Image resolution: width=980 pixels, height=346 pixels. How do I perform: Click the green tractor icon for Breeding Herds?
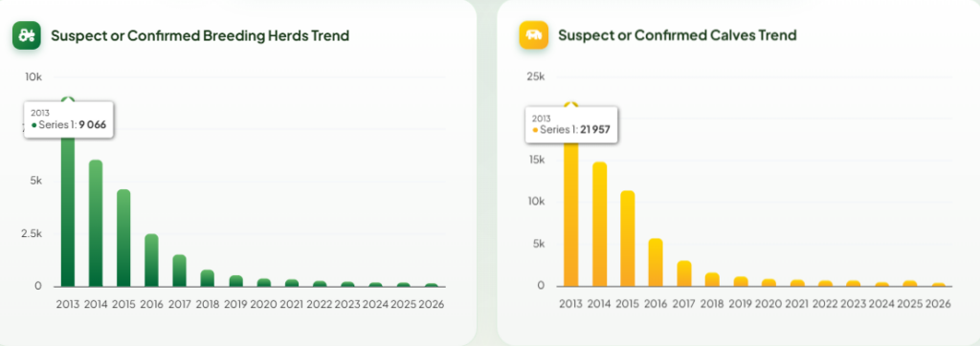click(27, 35)
